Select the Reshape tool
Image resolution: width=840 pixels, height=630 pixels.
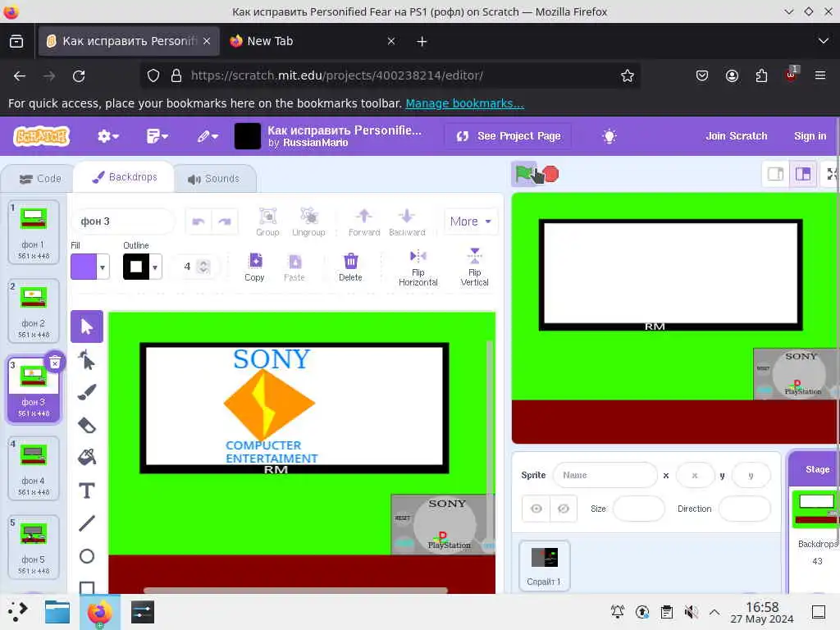[87, 360]
